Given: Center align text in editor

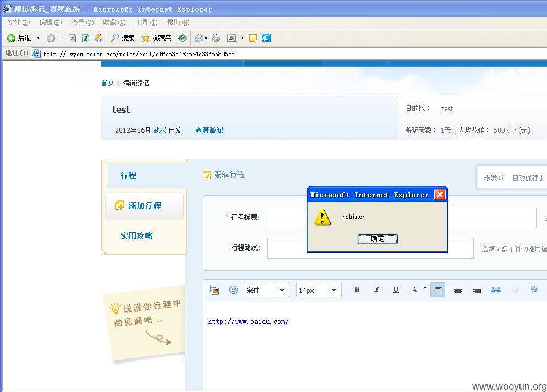Looking at the screenshot, I should click(x=457, y=290).
